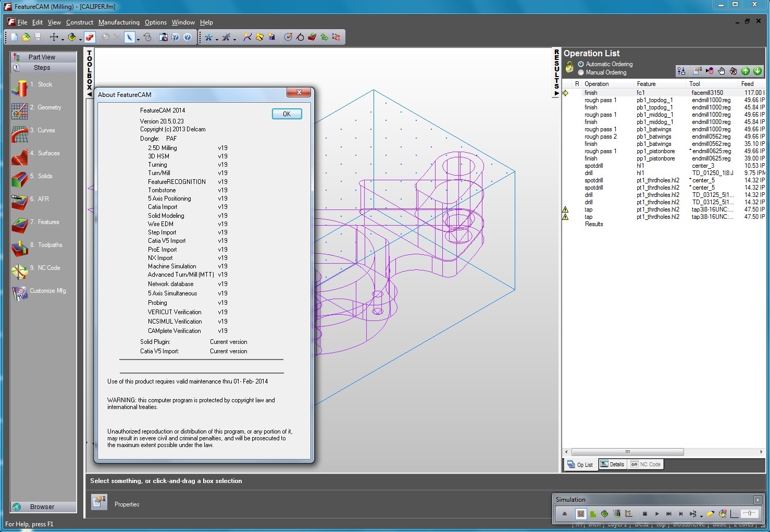Click the eject button in Simulation bar
This screenshot has width=770, height=532.
[x=564, y=514]
